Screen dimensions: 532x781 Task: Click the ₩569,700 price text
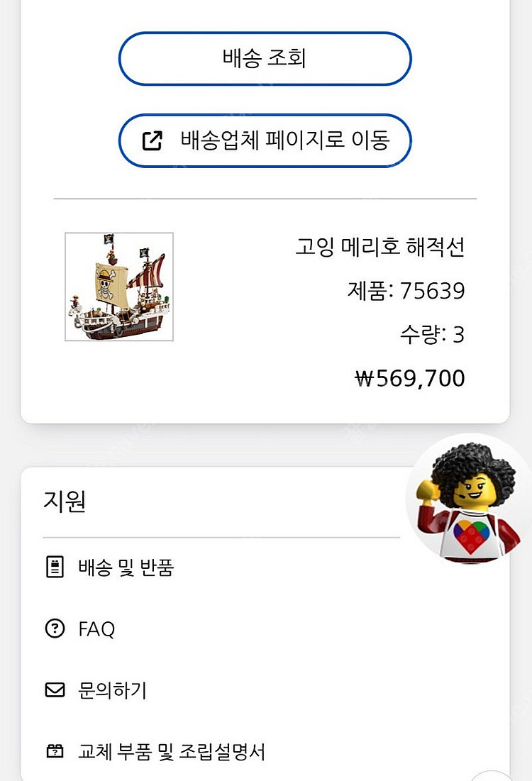click(x=410, y=378)
